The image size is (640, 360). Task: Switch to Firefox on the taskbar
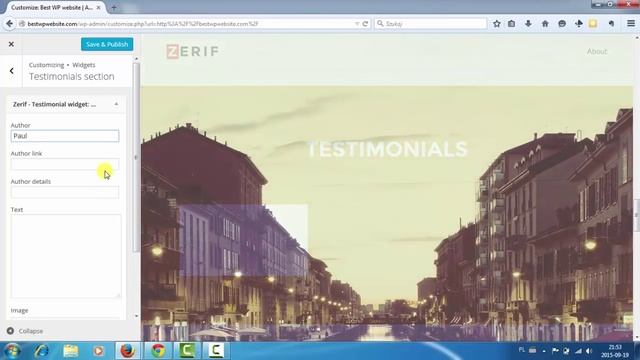[x=128, y=351]
